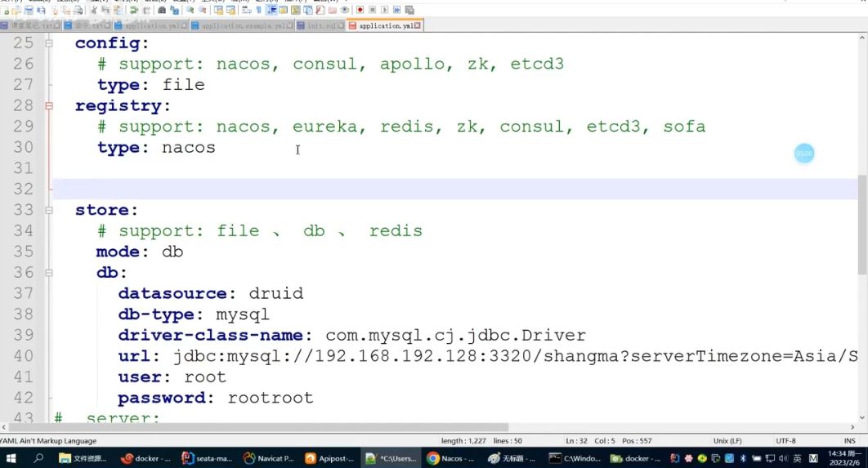This screenshot has width=868, height=468.
Task: Collapse the db block at line 36
Action: pos(49,273)
